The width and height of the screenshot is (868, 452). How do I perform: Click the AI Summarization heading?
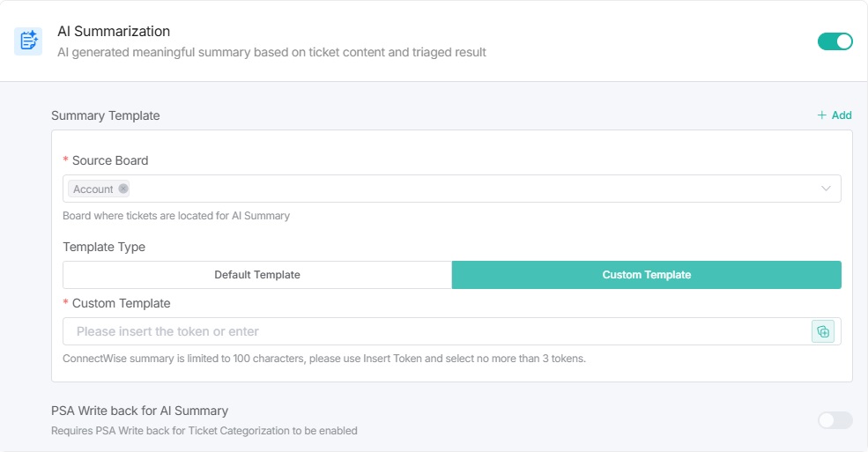[x=114, y=32]
